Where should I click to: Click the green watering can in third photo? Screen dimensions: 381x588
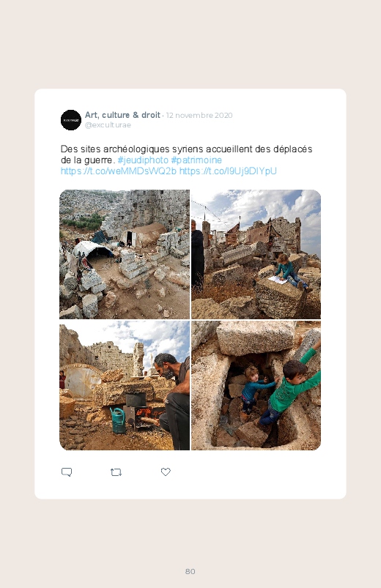(x=118, y=420)
